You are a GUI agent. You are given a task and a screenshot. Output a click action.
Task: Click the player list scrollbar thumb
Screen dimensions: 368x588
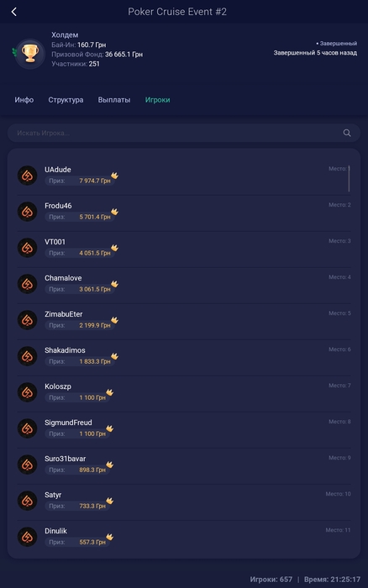[x=349, y=179]
